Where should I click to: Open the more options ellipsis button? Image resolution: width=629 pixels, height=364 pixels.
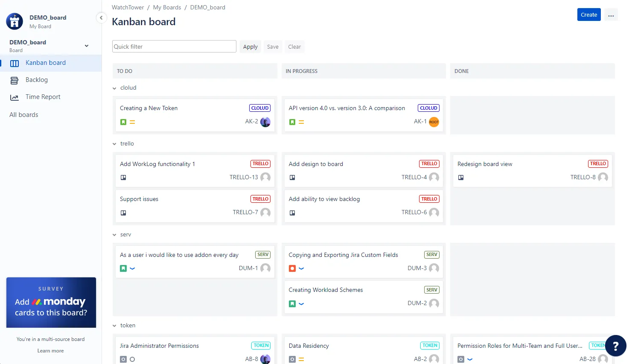(611, 15)
